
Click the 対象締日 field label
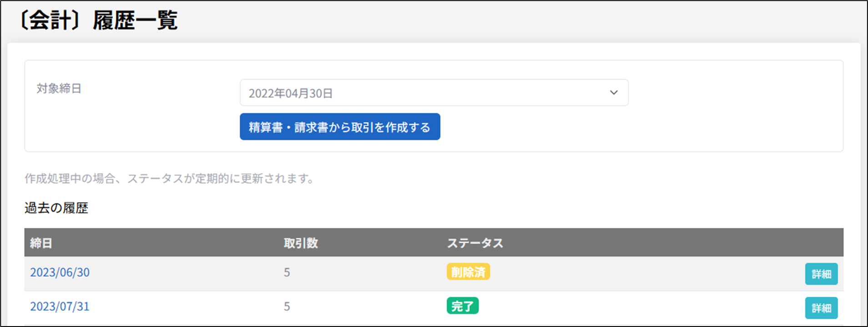coord(59,88)
